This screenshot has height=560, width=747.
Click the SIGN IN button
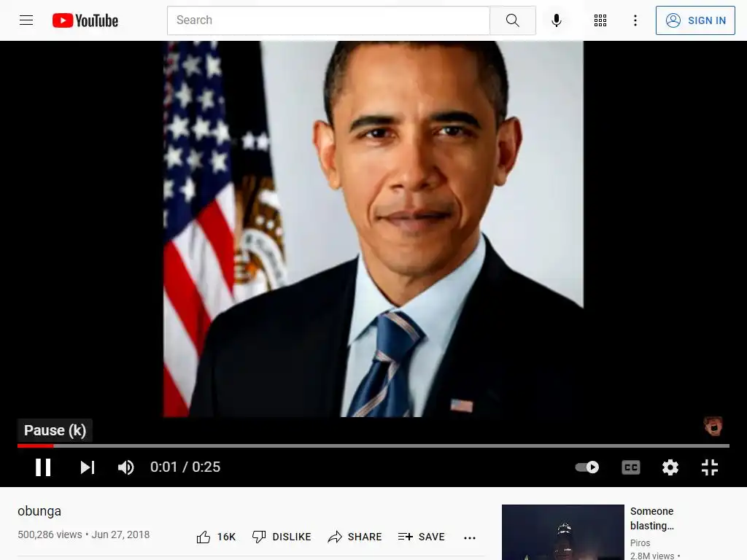click(695, 20)
